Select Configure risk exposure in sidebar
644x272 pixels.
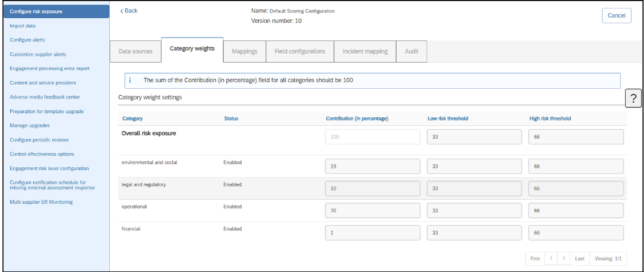pos(56,11)
